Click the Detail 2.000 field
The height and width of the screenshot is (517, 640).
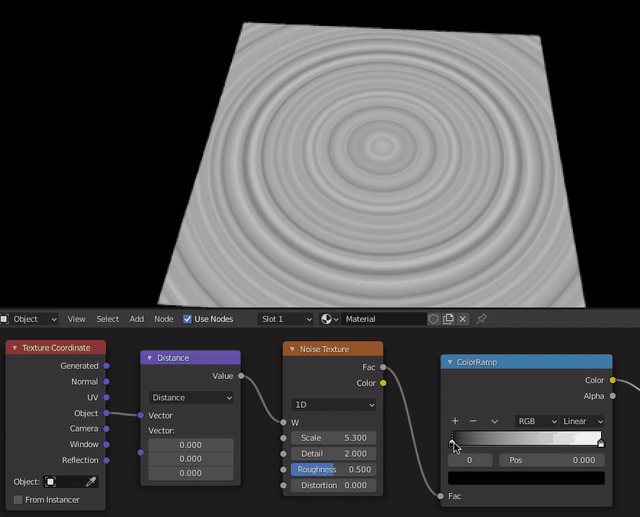pyautogui.click(x=333, y=454)
